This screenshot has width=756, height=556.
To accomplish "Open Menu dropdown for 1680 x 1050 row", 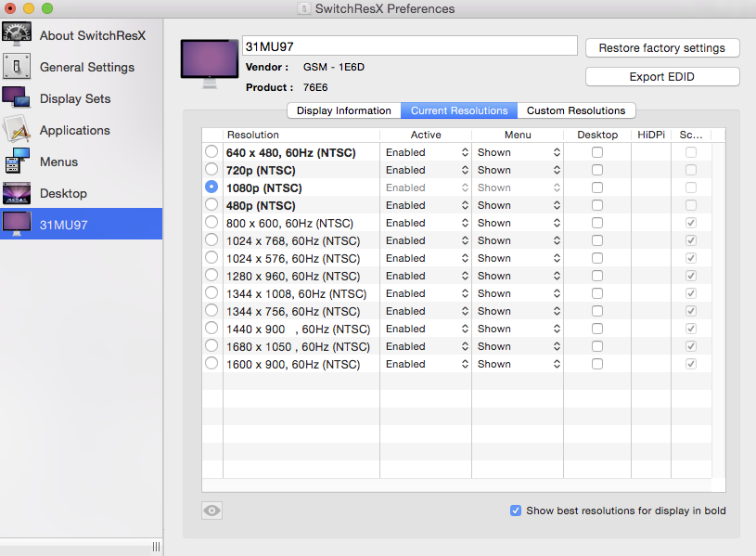I will 519,346.
